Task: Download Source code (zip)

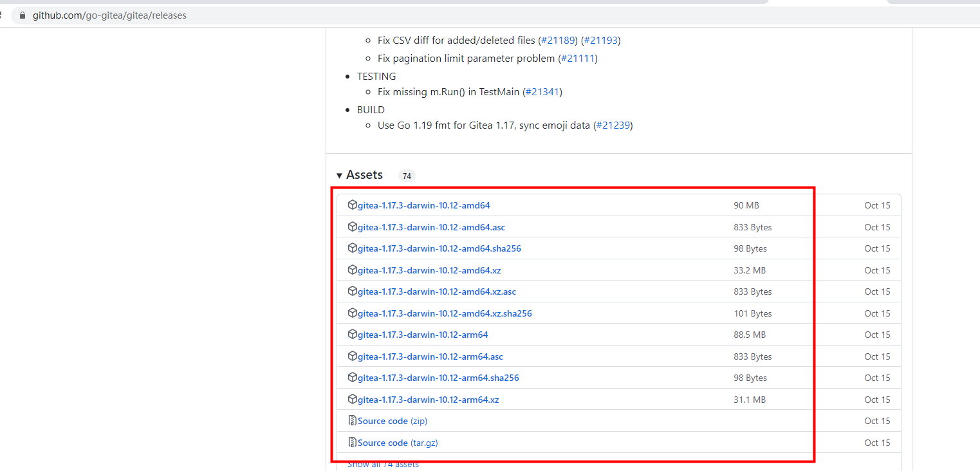Action: click(x=393, y=421)
